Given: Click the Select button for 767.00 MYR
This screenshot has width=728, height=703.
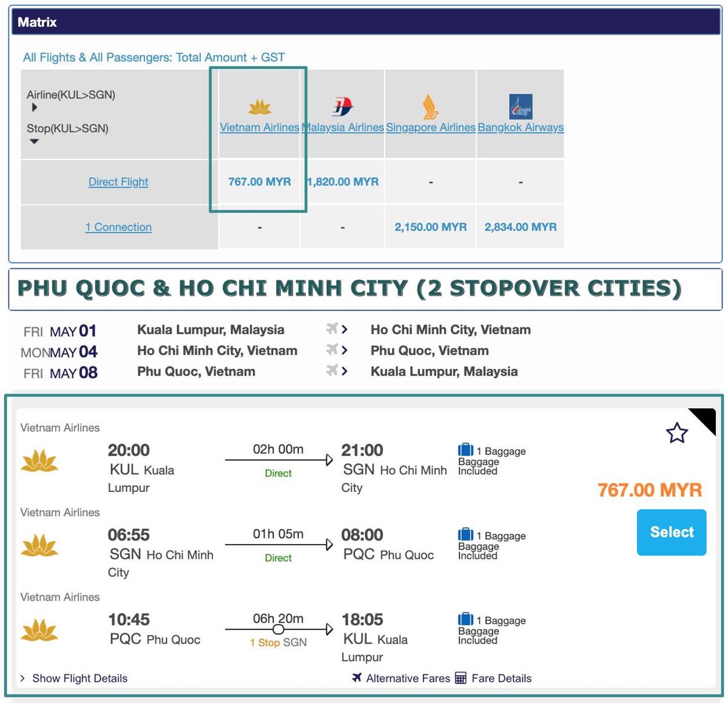Looking at the screenshot, I should [x=672, y=533].
